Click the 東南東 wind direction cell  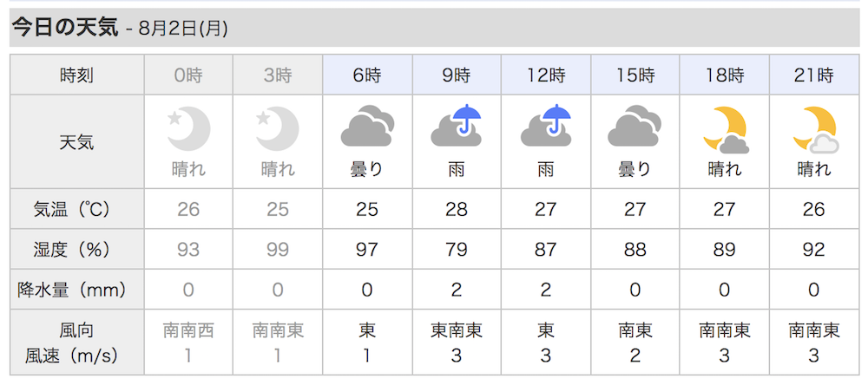[457, 330]
